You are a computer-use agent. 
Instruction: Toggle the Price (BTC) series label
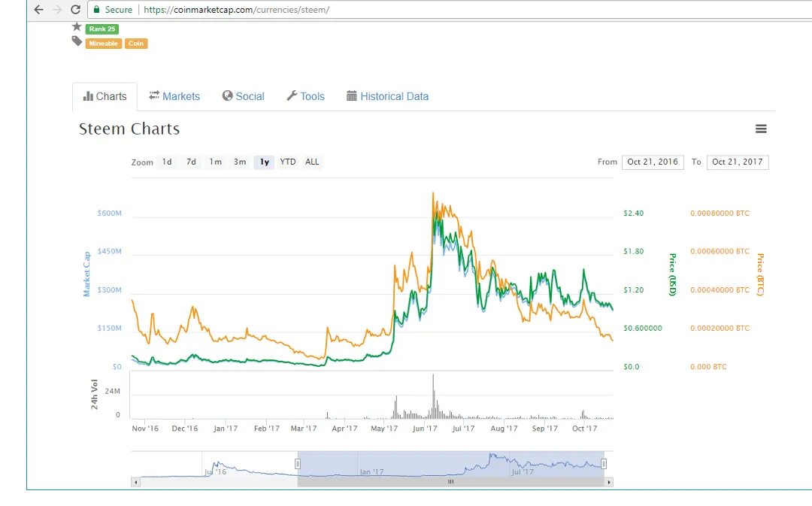[760, 274]
